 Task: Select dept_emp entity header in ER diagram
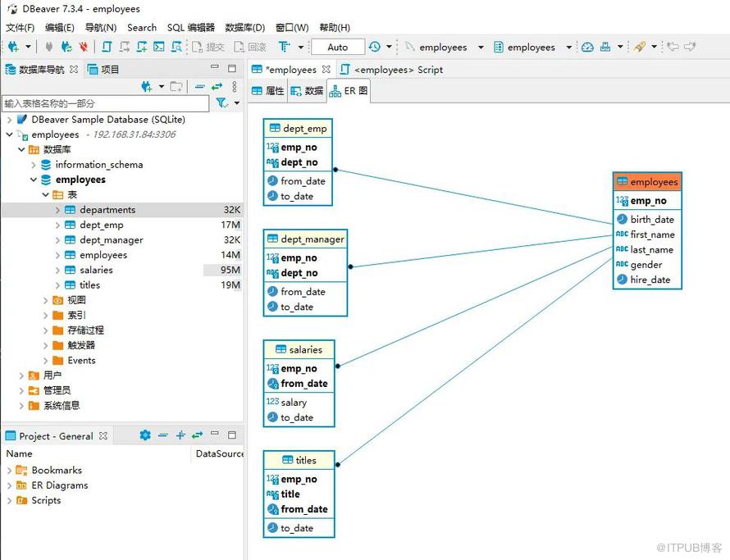(x=298, y=129)
